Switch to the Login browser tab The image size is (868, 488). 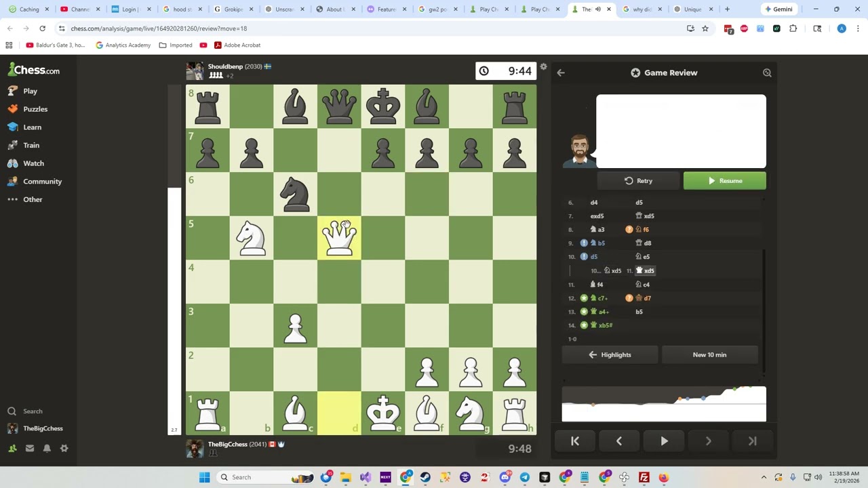click(x=130, y=9)
